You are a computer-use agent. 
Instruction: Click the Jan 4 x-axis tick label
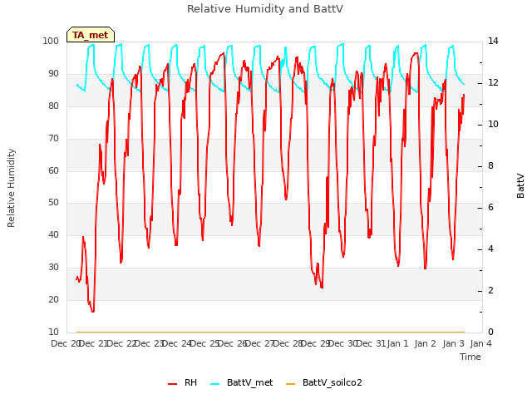pyautogui.click(x=480, y=343)
